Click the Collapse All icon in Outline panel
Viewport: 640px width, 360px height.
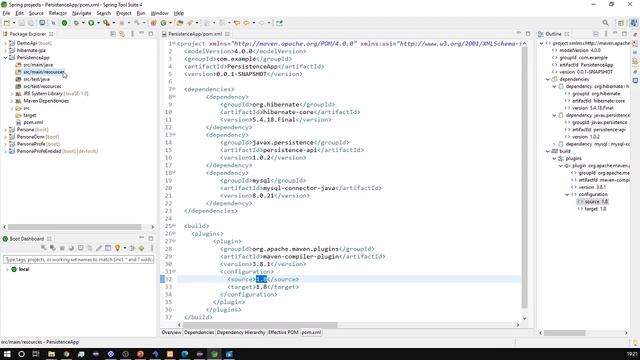596,34
